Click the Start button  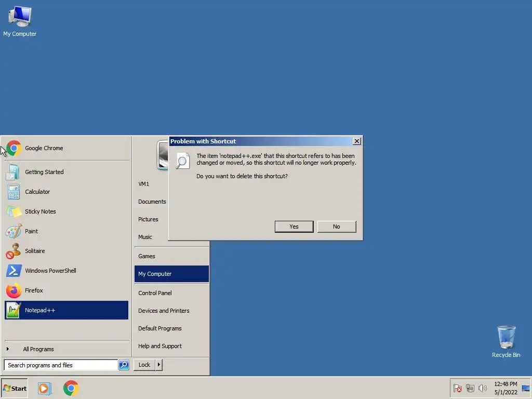15,388
